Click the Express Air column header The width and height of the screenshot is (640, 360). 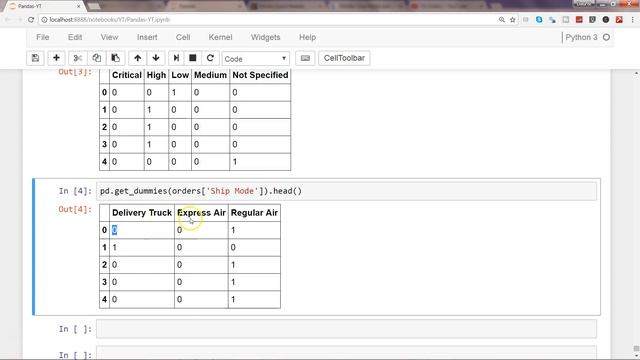tap(201, 213)
